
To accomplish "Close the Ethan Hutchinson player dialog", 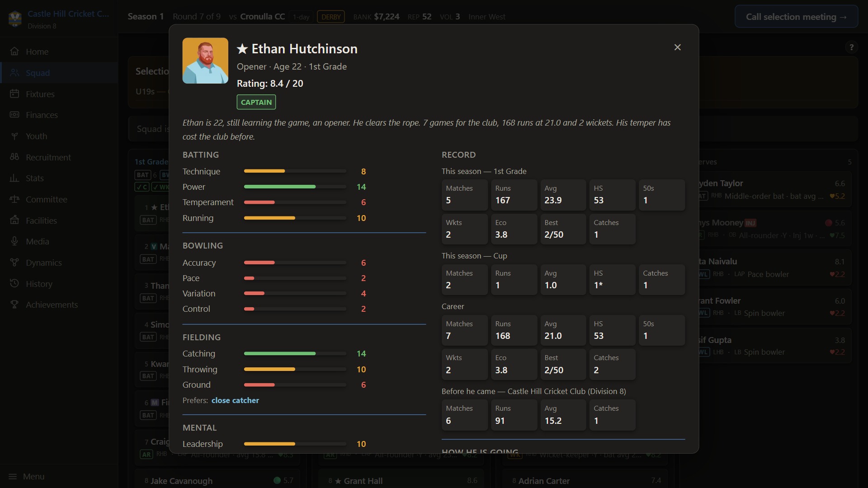I will (x=677, y=47).
